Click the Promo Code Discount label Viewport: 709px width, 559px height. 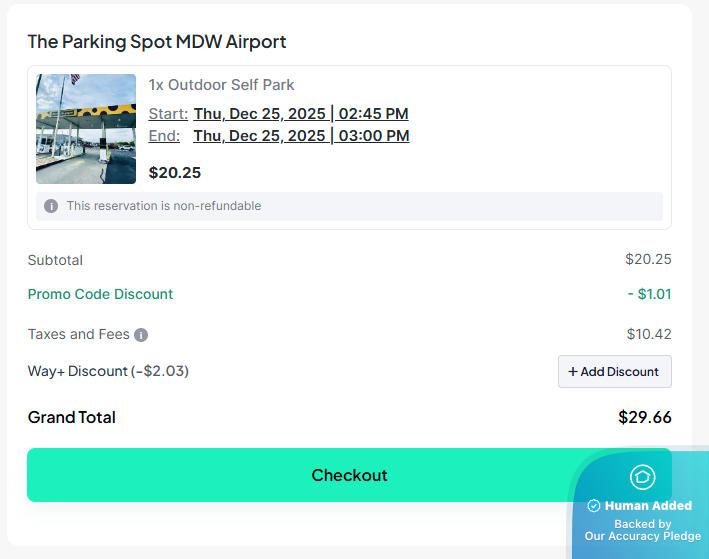point(100,294)
